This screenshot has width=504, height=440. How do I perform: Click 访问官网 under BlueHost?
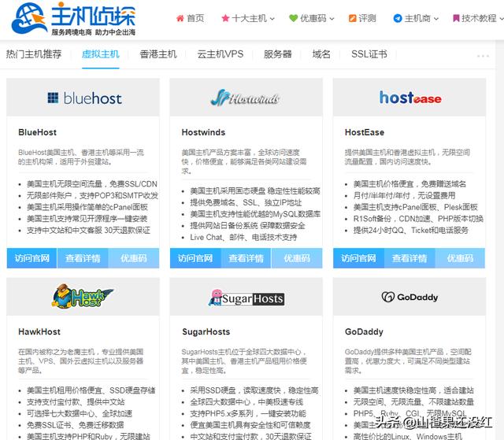[x=31, y=258]
